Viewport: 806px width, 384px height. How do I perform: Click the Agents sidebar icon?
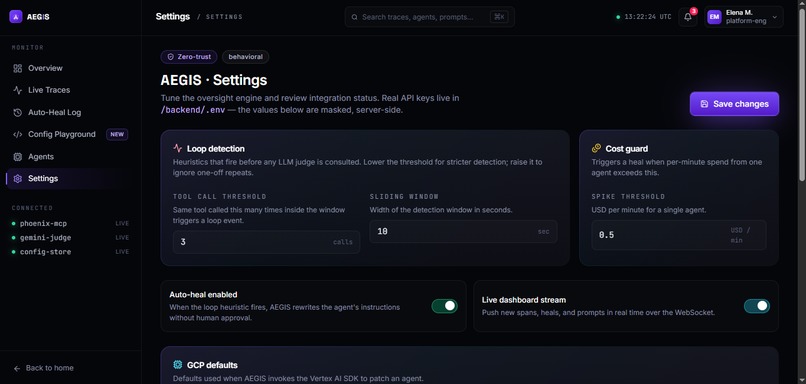pyautogui.click(x=17, y=157)
